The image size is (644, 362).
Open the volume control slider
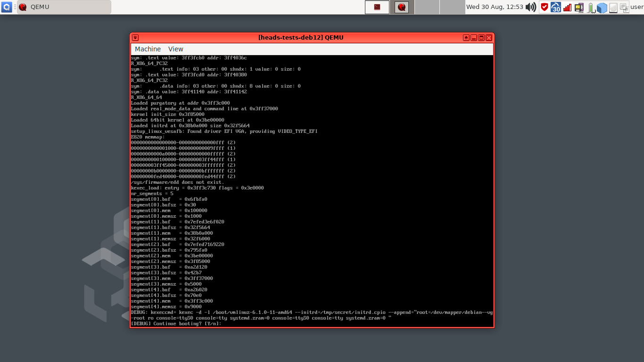pos(531,7)
